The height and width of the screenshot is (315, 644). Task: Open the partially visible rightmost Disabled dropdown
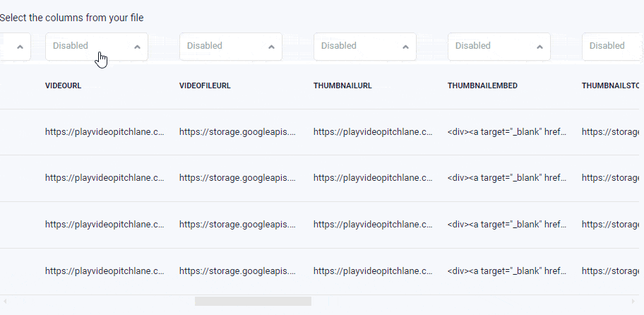pos(612,47)
